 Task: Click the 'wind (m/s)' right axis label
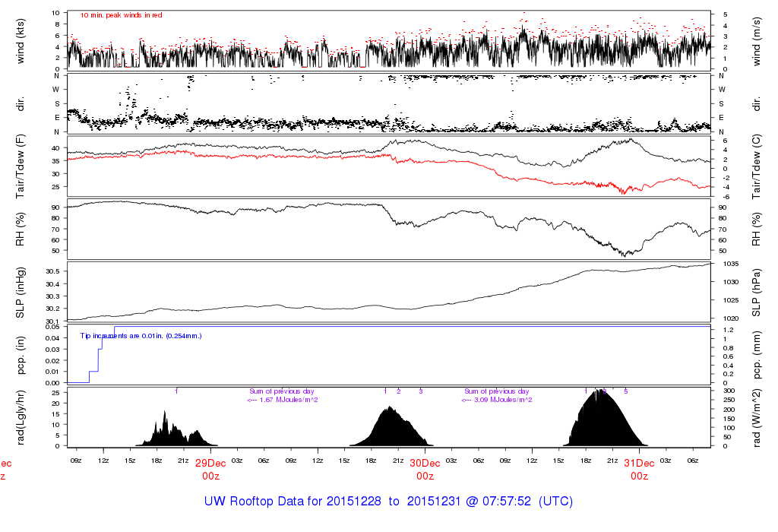[757, 40]
